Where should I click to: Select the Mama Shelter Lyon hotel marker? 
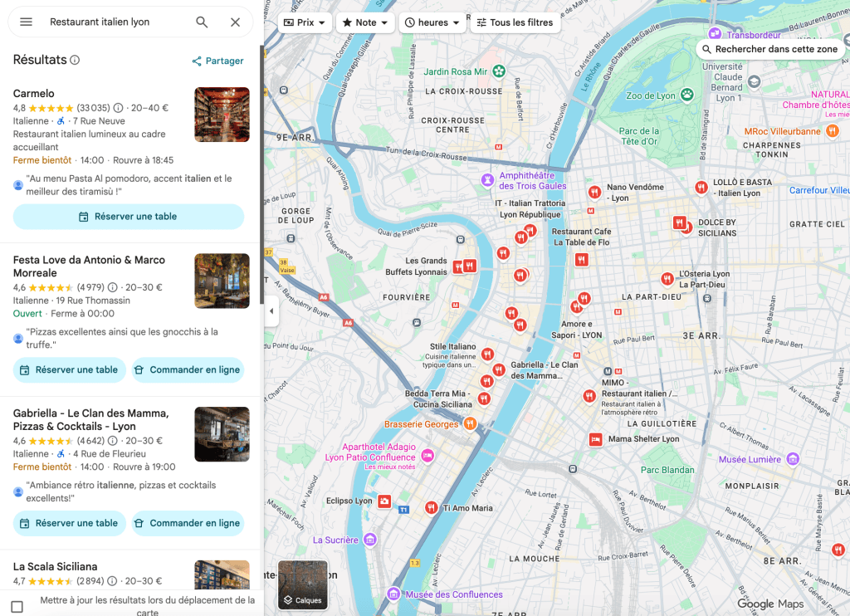pos(595,439)
